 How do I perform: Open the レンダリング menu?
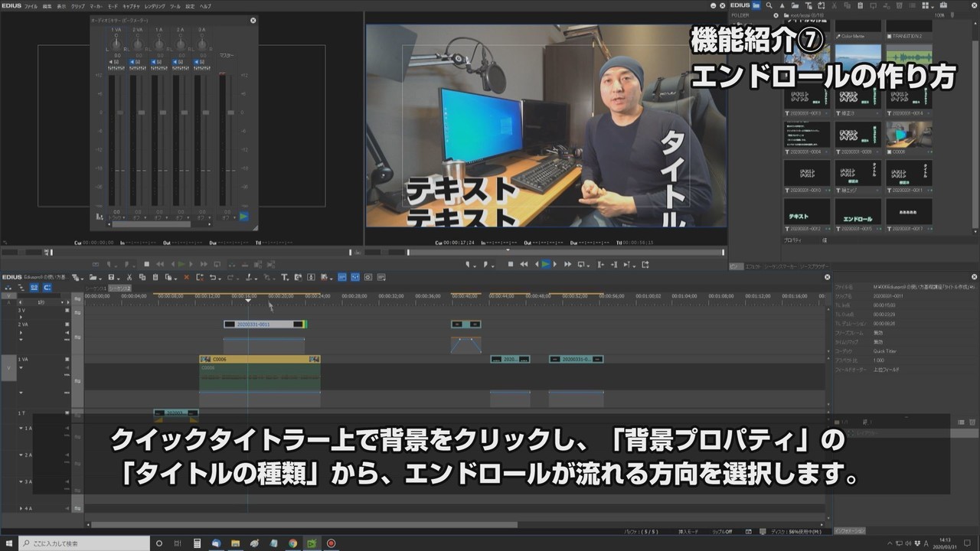tap(155, 5)
